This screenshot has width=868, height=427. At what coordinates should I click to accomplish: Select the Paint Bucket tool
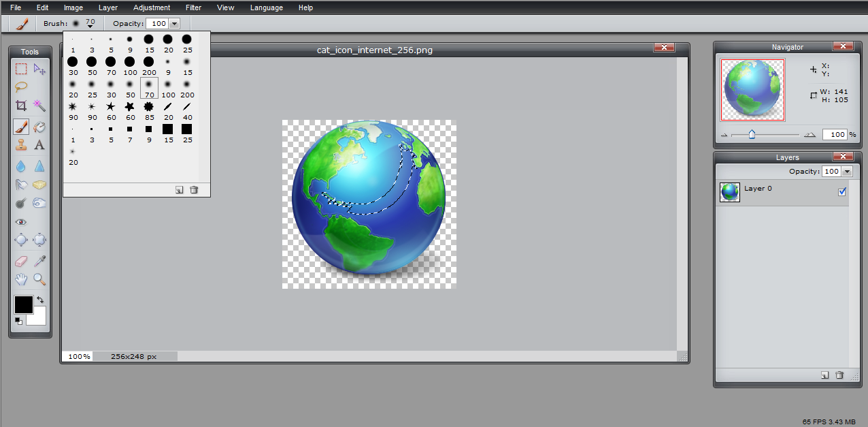click(x=39, y=127)
